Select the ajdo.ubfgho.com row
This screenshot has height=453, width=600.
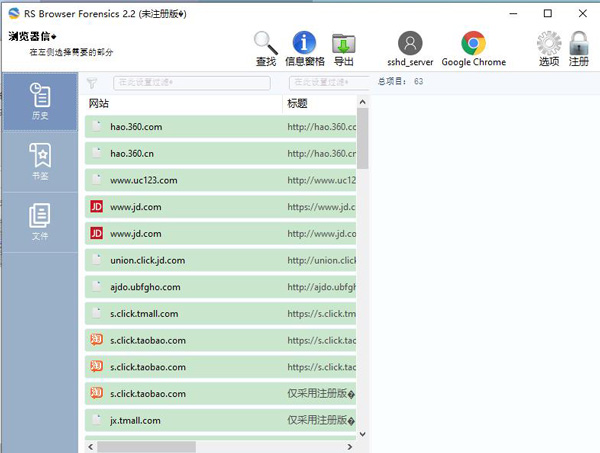(220, 287)
